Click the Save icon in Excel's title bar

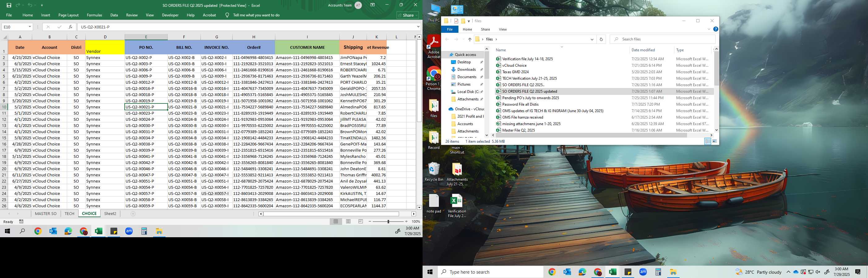pos(9,5)
